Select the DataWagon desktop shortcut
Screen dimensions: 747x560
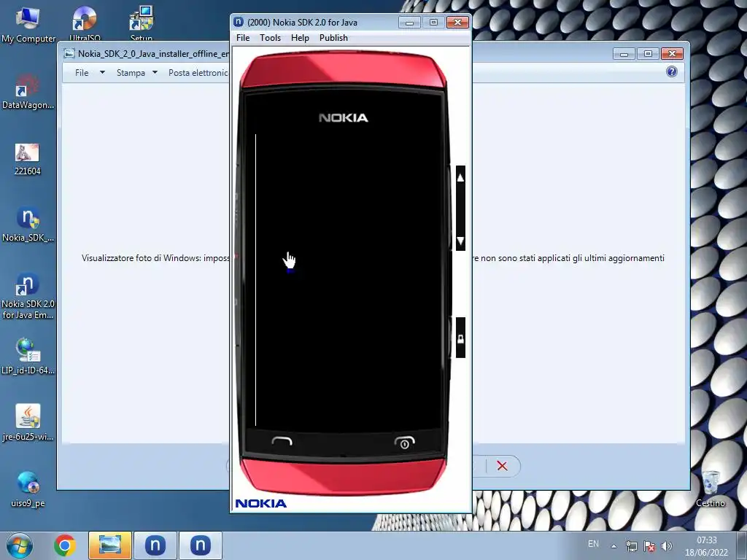point(28,91)
